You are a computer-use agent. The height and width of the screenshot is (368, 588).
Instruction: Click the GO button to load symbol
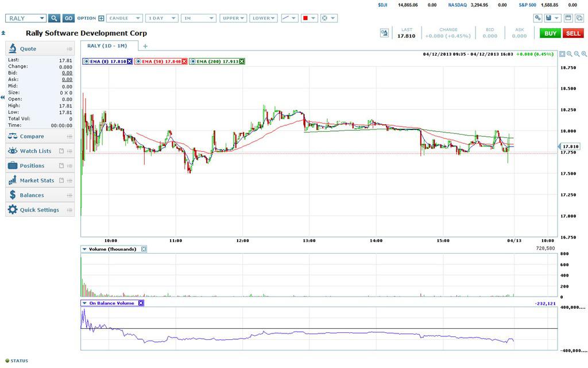coord(68,18)
